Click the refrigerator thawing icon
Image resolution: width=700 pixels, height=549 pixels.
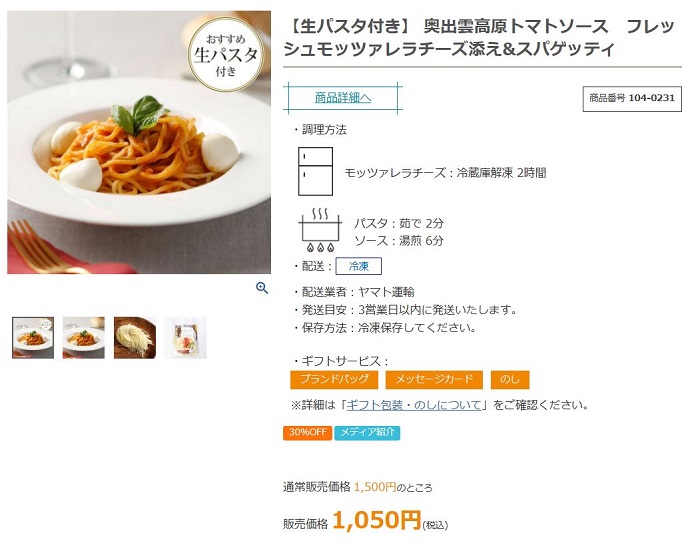tap(316, 172)
